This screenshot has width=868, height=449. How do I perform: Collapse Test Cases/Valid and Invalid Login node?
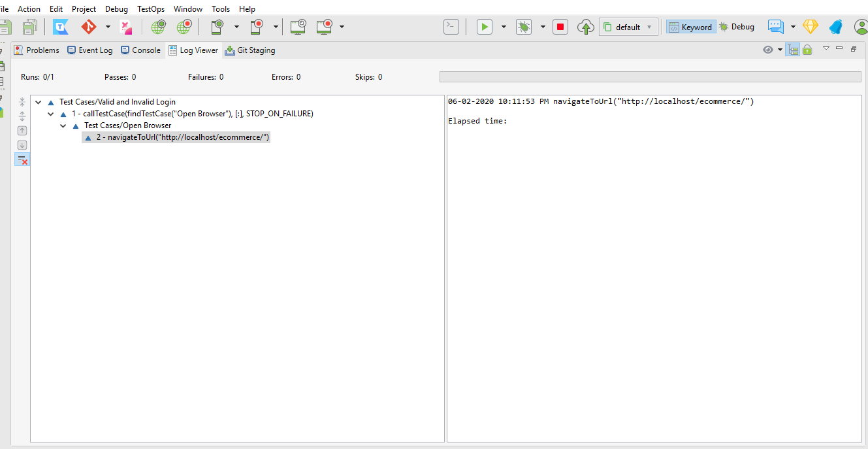[39, 103]
